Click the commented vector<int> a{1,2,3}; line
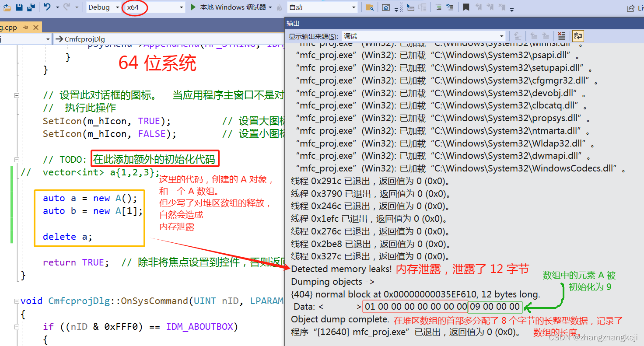The image size is (644, 346). [90, 172]
